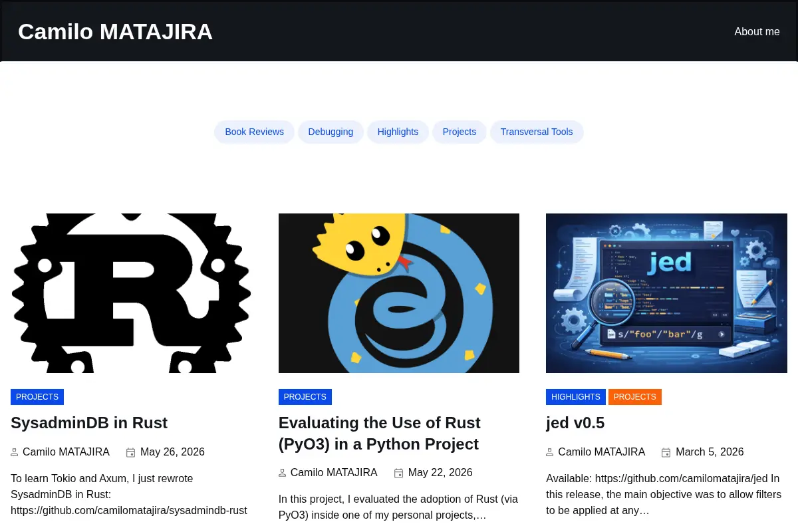This screenshot has height=532, width=798.
Task: Filter by Transversal Tools category
Action: pyautogui.click(x=537, y=132)
